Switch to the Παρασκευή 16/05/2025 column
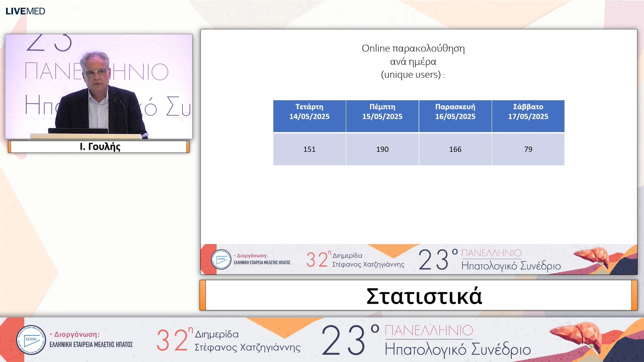Viewport: 644px width, 362px height. (x=455, y=112)
